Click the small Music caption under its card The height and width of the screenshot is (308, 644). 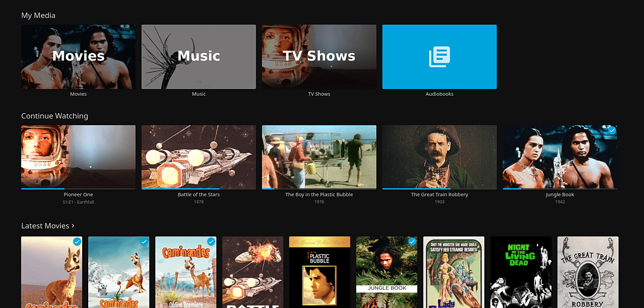[199, 94]
